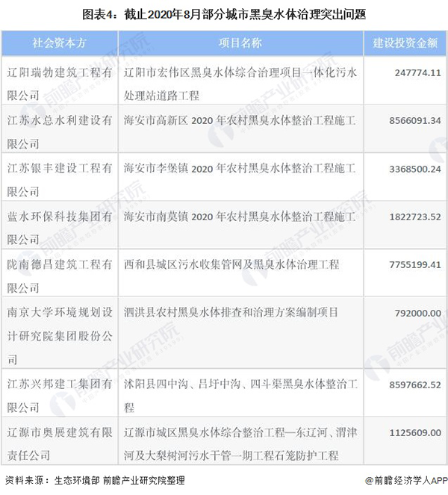Viewport: 448px width, 495px height.
Task: Click the 辽阳瑞勃建筑工程有限公司 company cell
Action: point(60,83)
